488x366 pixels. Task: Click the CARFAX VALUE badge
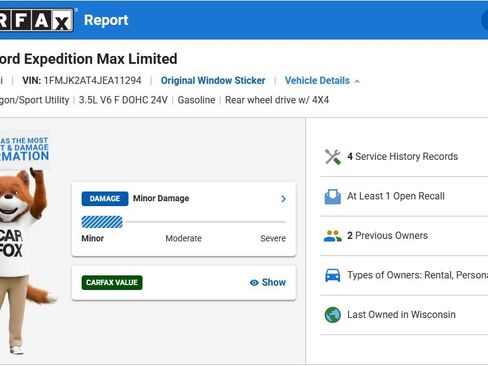(x=112, y=283)
